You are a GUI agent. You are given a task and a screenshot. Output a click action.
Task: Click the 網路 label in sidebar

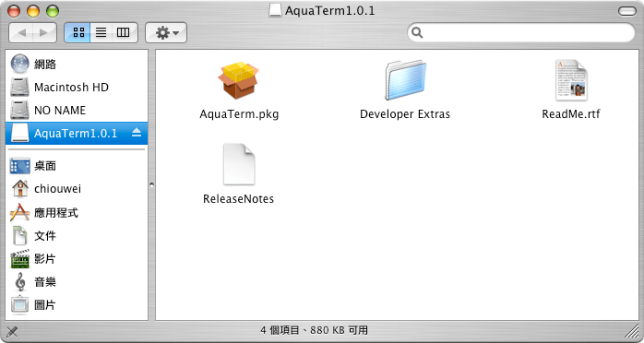tap(45, 65)
